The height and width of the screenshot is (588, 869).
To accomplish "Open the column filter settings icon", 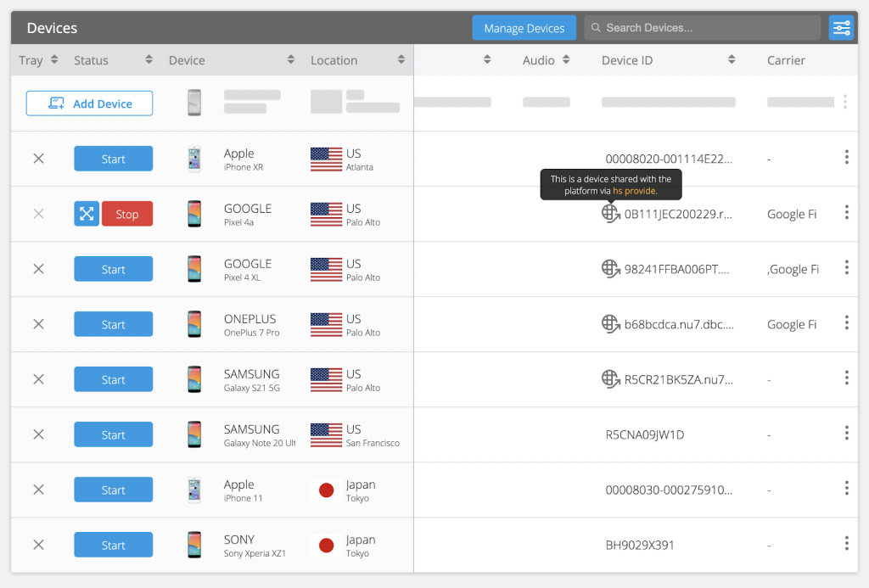I will point(841,28).
